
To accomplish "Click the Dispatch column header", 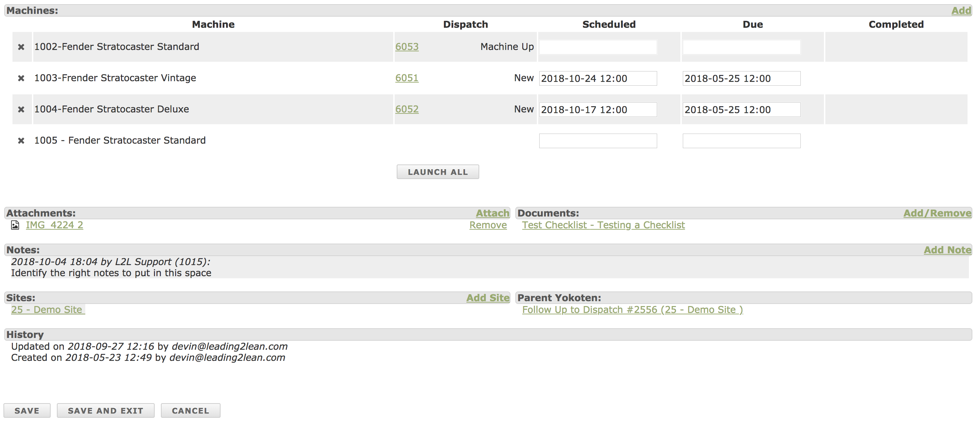I will coord(465,24).
